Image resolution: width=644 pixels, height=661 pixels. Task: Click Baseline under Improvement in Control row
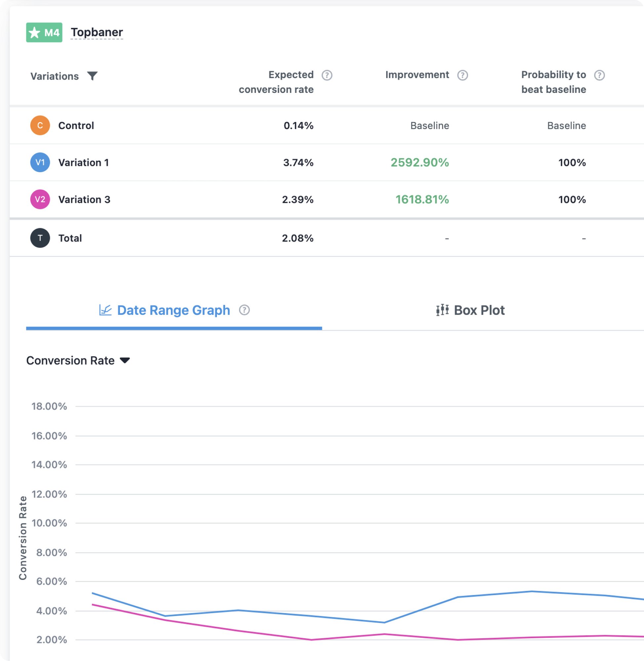point(429,126)
